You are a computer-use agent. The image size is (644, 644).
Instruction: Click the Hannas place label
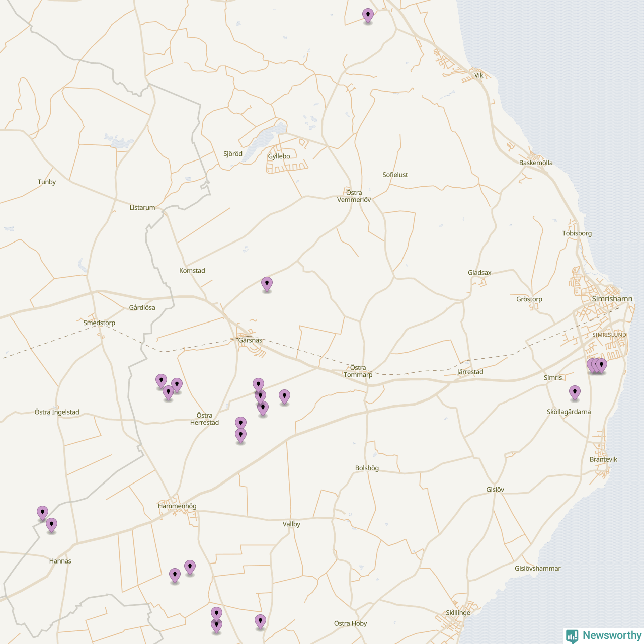60,561
